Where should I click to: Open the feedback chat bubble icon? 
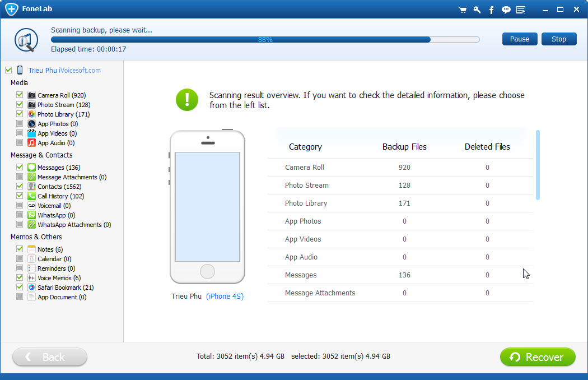506,10
